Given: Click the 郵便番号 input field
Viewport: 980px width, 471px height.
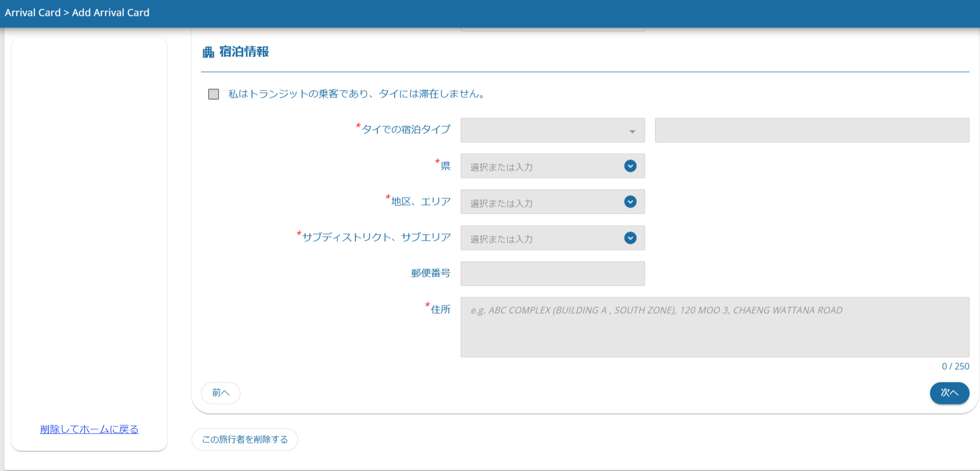Looking at the screenshot, I should pyautogui.click(x=552, y=274).
